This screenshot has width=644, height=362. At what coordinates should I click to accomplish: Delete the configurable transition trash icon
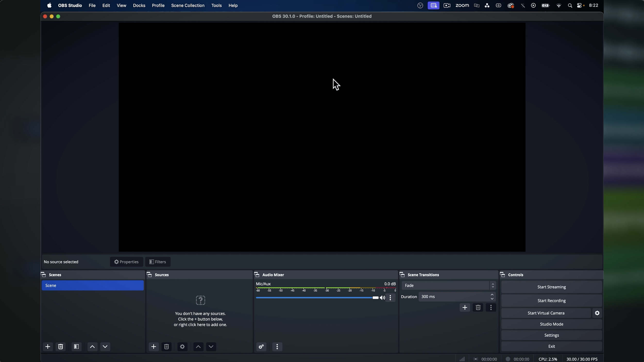tap(478, 308)
